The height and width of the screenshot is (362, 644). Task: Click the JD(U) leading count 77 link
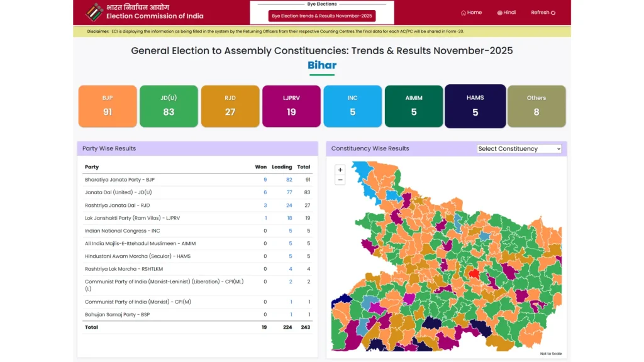[290, 192]
